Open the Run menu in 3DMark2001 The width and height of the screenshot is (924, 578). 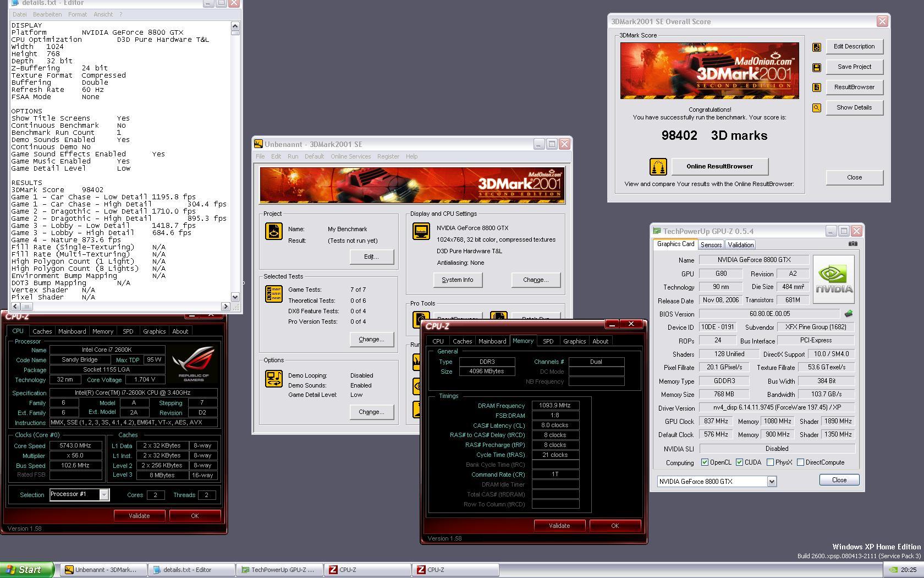[293, 156]
